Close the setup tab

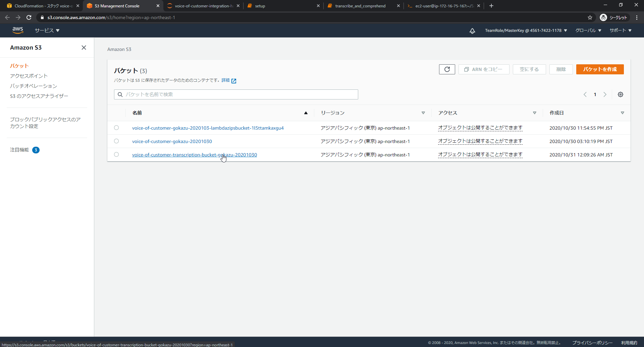(318, 6)
